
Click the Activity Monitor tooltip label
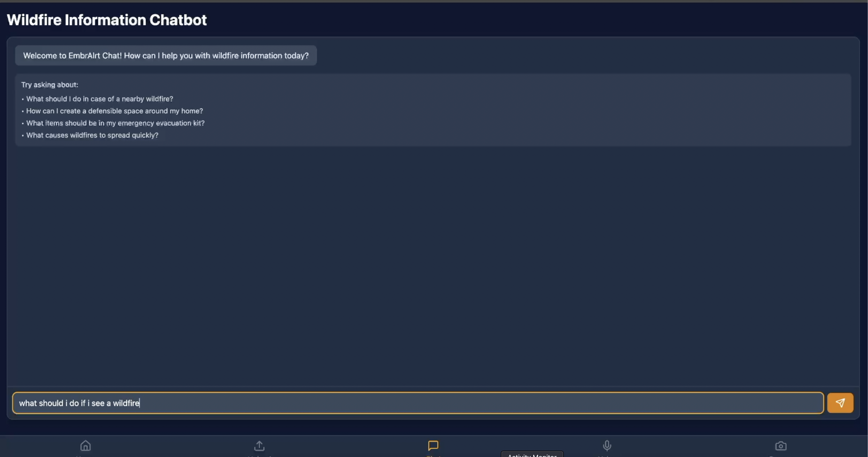click(532, 455)
